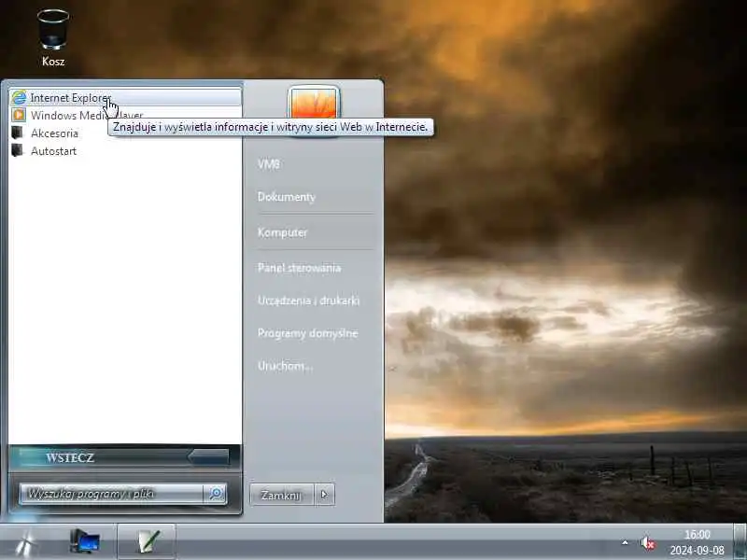Open the notepad pen taskbar icon
The image size is (747, 560).
pos(148,542)
